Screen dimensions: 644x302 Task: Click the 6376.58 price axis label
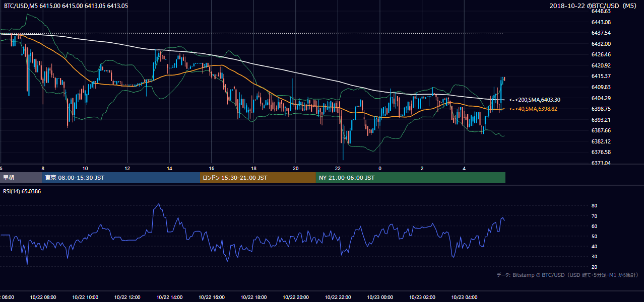click(x=601, y=152)
